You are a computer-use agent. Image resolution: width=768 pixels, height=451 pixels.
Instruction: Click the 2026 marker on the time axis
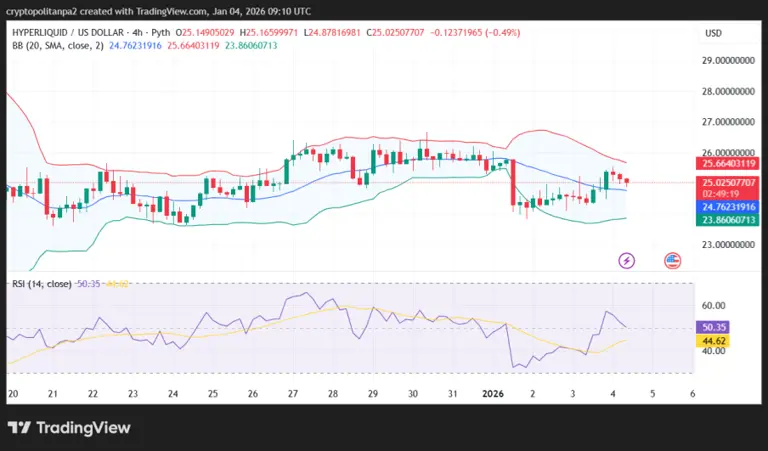[x=492, y=394]
